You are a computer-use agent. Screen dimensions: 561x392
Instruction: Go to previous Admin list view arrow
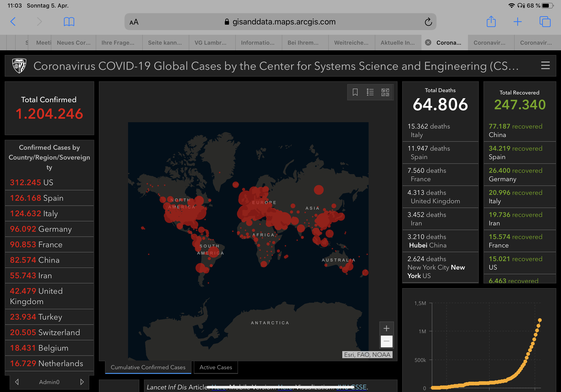point(17,382)
